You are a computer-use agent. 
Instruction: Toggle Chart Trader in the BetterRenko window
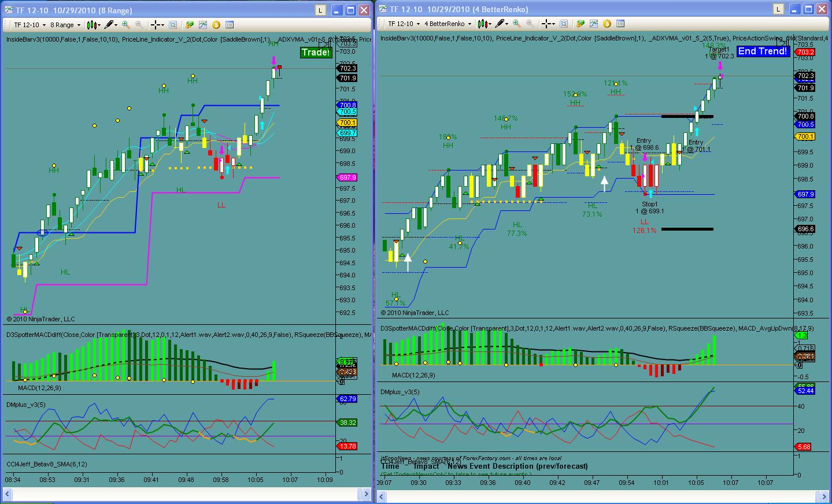pos(580,24)
